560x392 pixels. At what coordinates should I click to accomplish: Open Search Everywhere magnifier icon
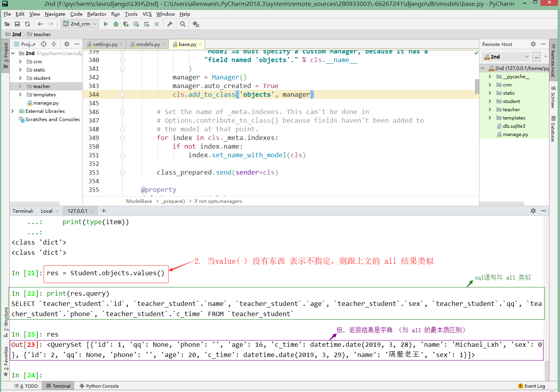[x=183, y=24]
